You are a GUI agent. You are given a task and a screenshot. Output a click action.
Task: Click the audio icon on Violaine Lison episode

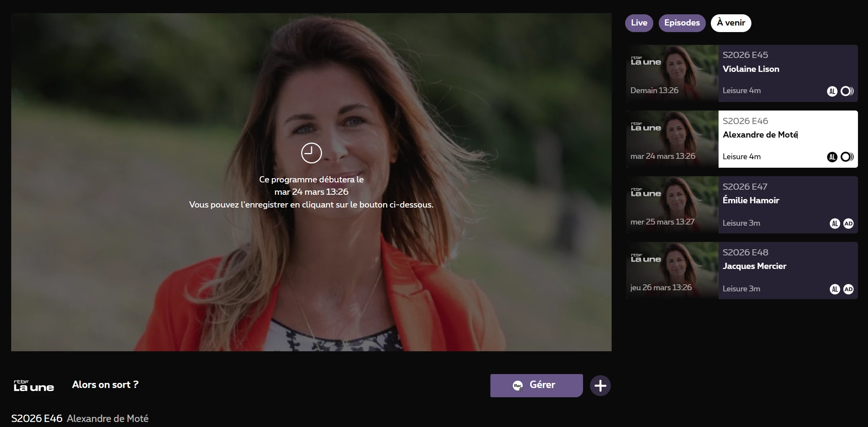[x=847, y=91]
